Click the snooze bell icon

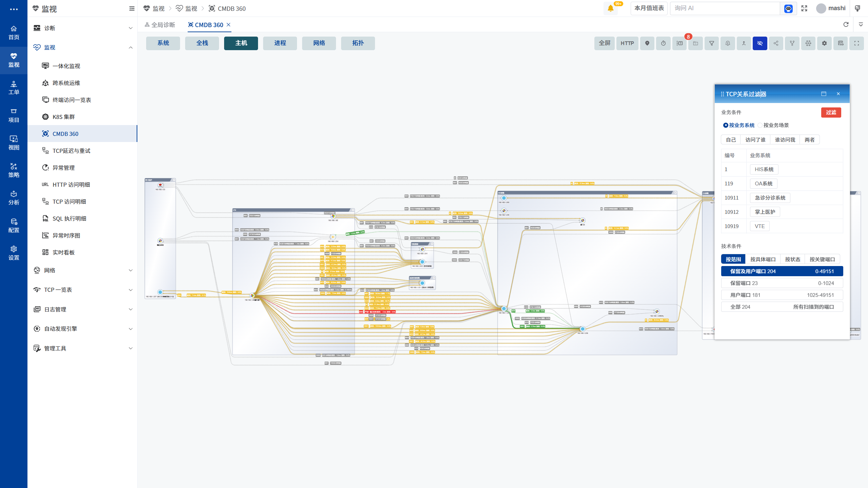(x=728, y=43)
